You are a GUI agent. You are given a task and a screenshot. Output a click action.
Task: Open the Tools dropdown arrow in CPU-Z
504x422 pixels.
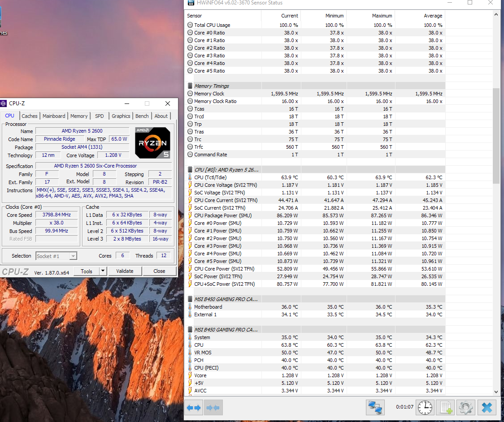click(103, 271)
